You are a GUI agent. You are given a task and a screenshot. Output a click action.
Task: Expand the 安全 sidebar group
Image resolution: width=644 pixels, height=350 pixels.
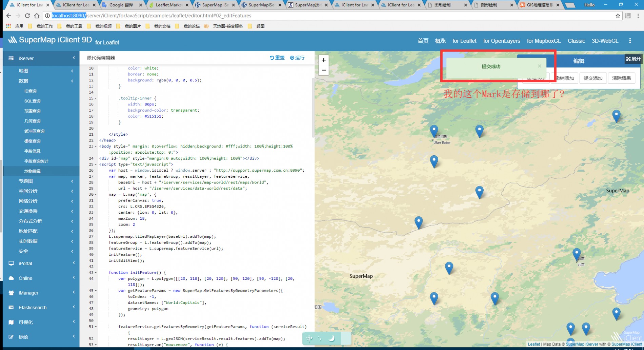41,251
